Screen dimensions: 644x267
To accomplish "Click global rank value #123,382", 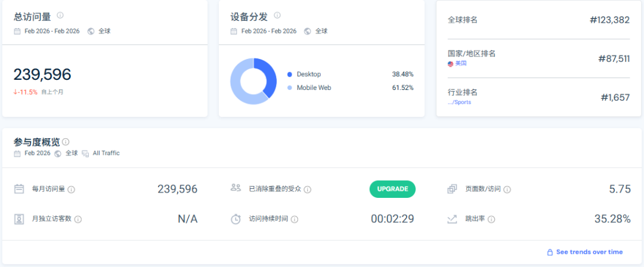I will [609, 20].
